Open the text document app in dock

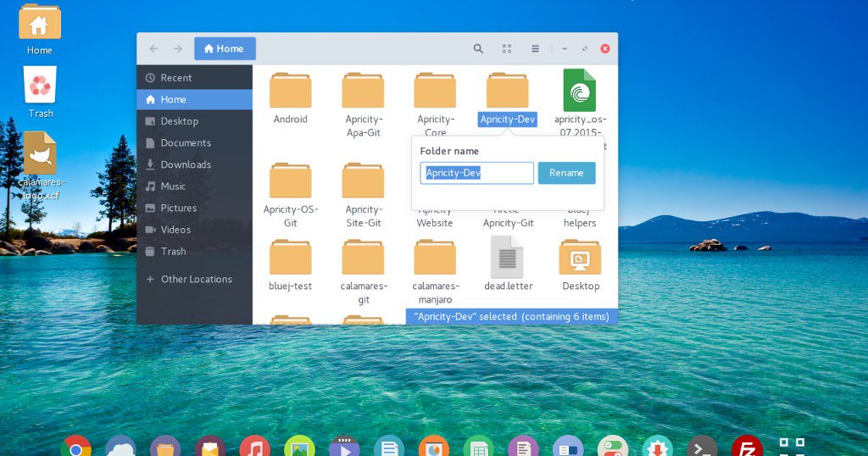(x=389, y=448)
